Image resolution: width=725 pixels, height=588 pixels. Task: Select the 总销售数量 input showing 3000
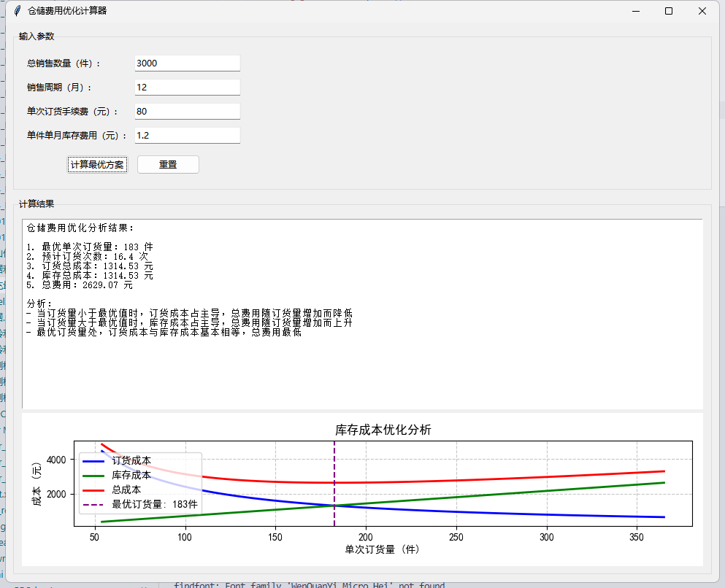coord(186,63)
